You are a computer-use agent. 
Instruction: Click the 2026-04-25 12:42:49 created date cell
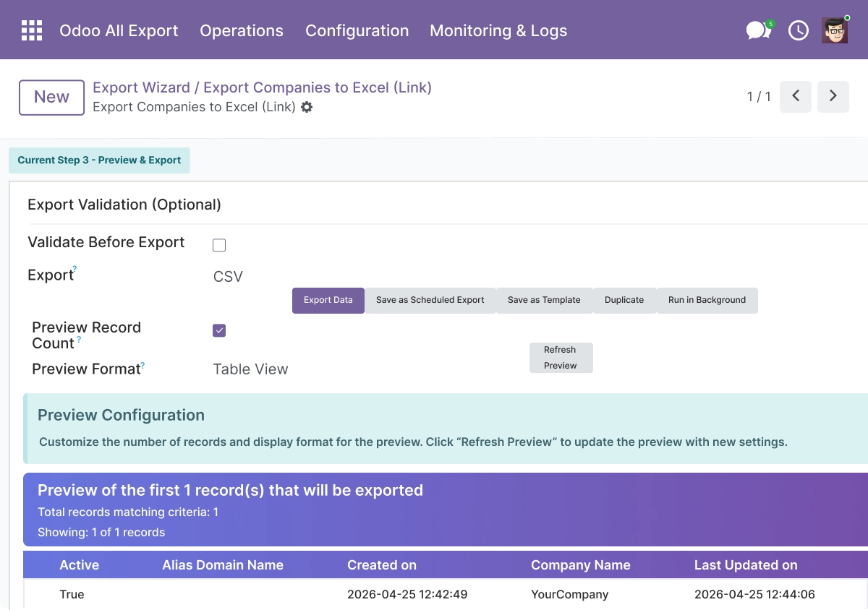point(407,595)
